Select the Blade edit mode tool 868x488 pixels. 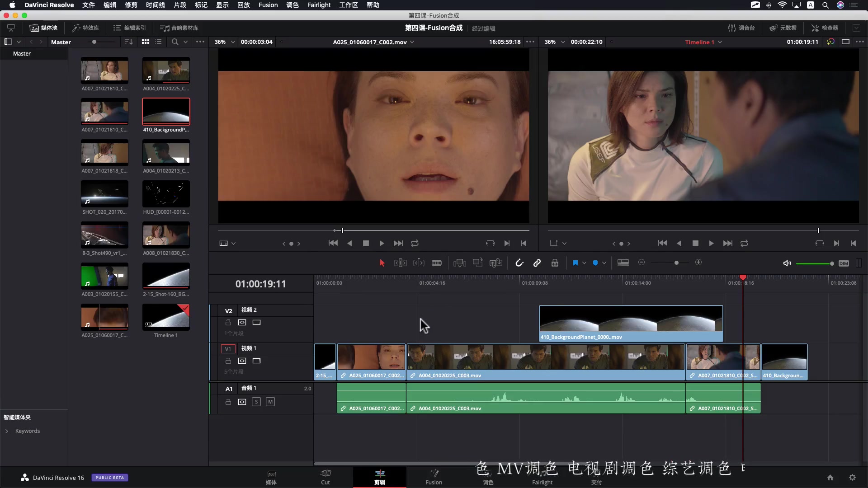437,263
